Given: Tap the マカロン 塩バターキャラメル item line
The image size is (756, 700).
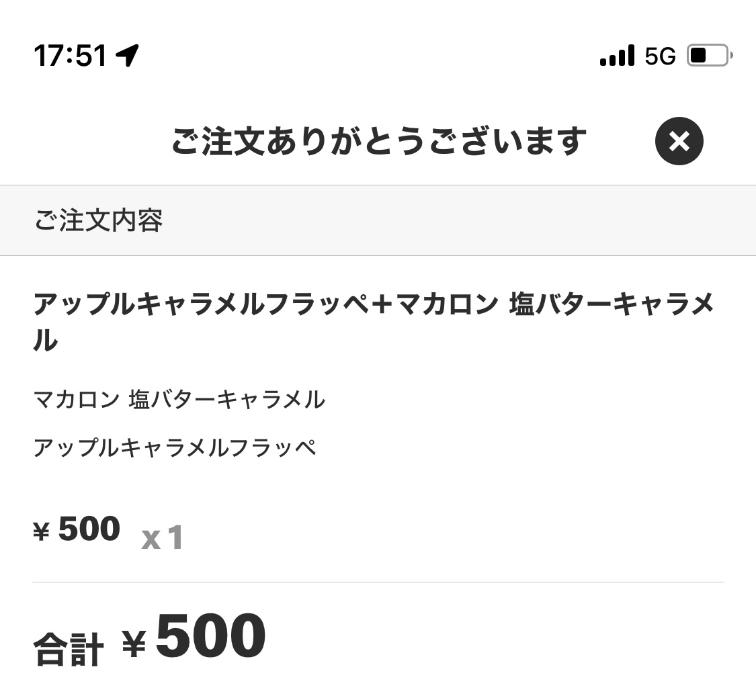Looking at the screenshot, I should [179, 400].
